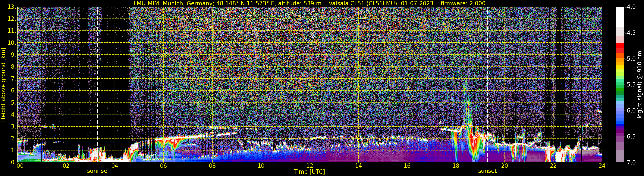The image size is (644, 176).
Task: Click the y-axis tick label '4.'
Action: pyautogui.click(x=13, y=115)
